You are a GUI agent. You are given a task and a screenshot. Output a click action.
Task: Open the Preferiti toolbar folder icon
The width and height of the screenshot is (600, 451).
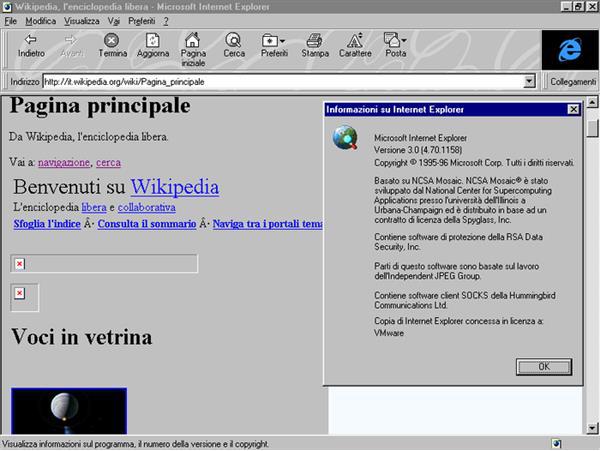[269, 41]
